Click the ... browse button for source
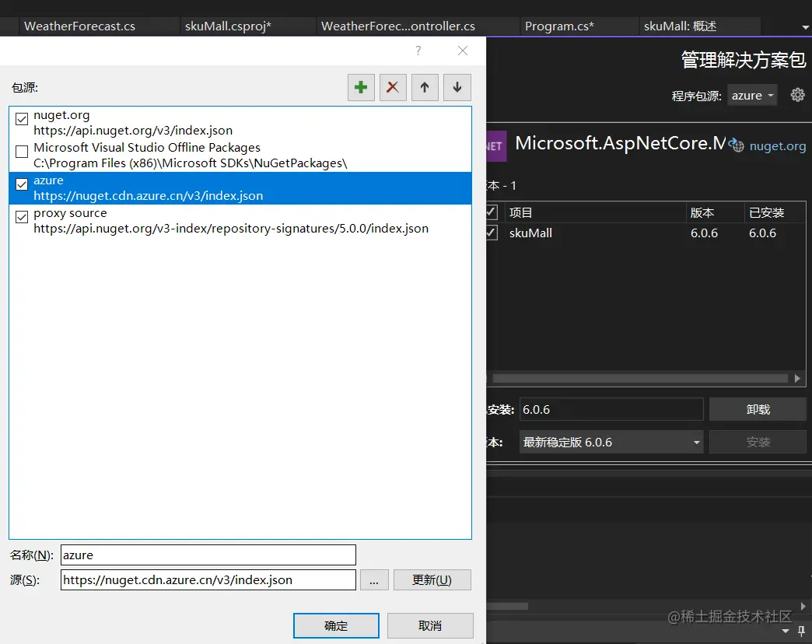This screenshot has width=812, height=644. (374, 579)
